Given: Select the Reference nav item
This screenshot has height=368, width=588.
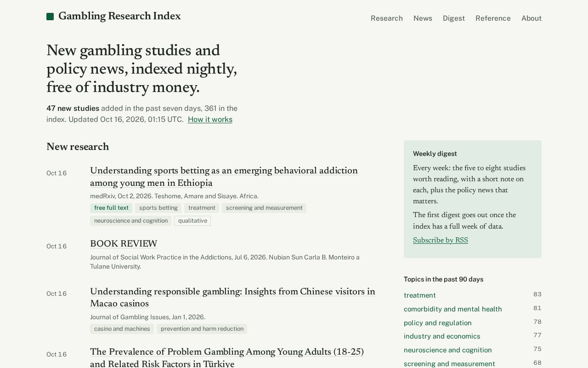Looking at the screenshot, I should [493, 18].
